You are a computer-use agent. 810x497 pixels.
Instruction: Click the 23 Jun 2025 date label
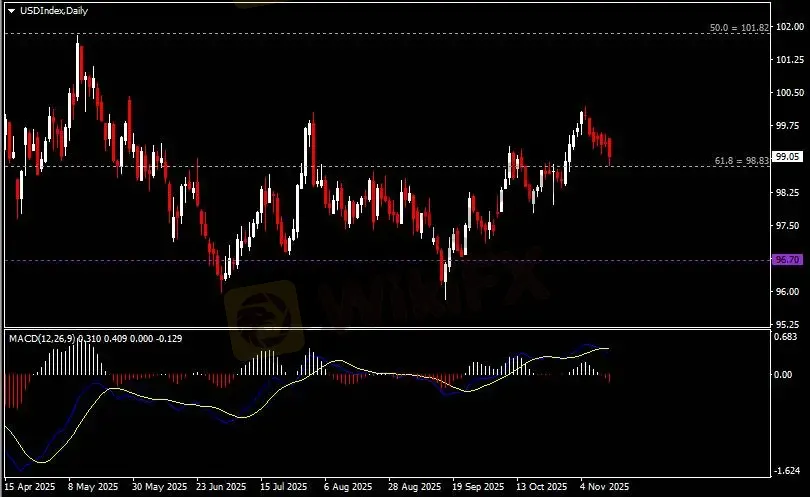(221, 487)
